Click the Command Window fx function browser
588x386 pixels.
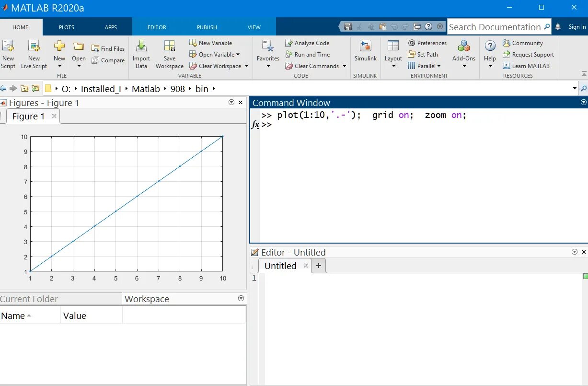(x=255, y=125)
